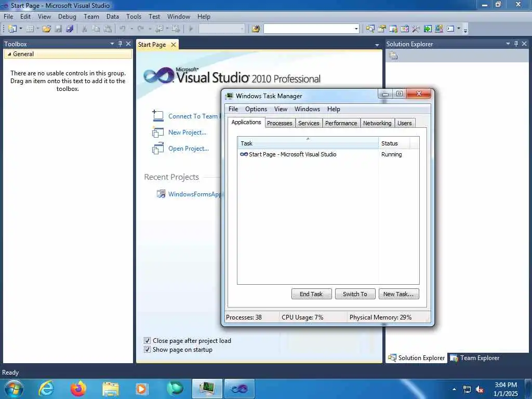Click the Switch To button
The image size is (532, 399).
355,294
